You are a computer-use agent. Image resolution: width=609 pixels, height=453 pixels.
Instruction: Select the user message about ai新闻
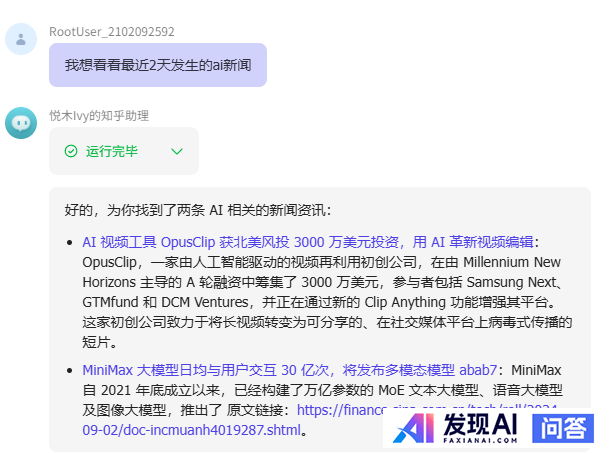point(158,65)
